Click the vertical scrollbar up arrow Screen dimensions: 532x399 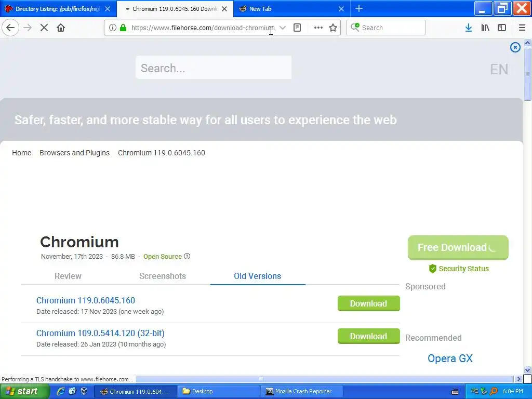point(527,43)
